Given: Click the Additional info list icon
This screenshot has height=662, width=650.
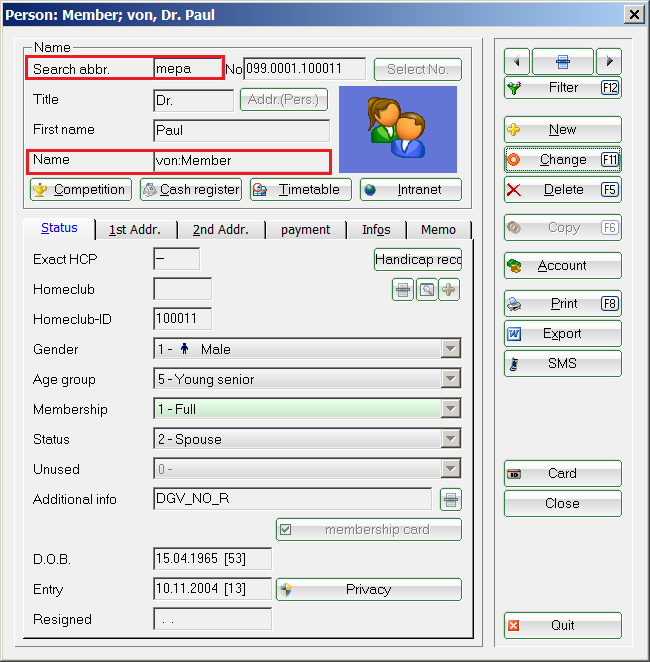Looking at the screenshot, I should coord(451,500).
